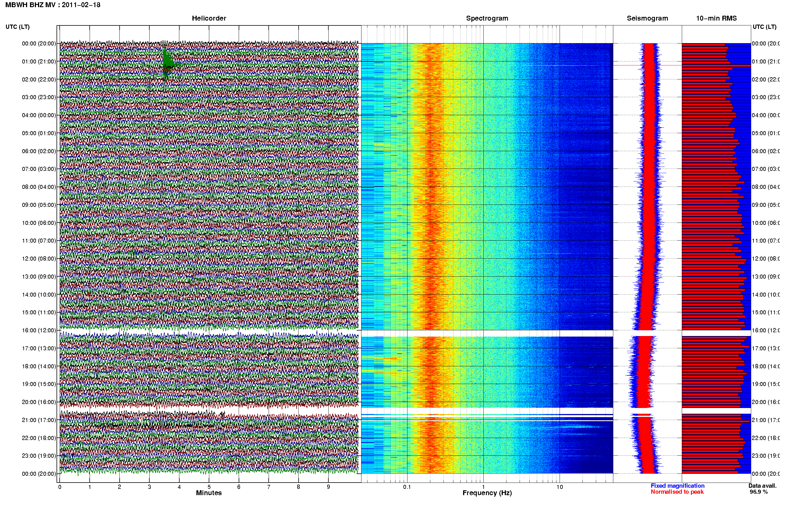
Task: Click the right UTC (LT) axis label
Action: pos(764,27)
